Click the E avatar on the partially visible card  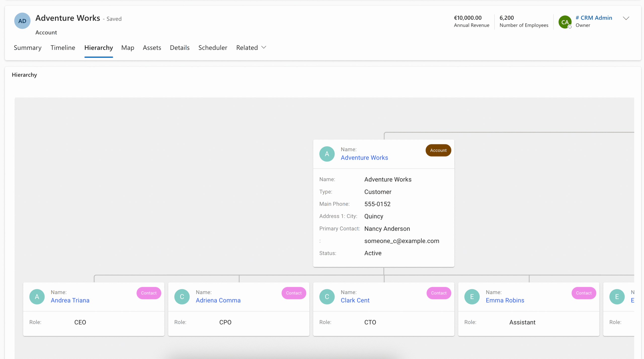[617, 297]
